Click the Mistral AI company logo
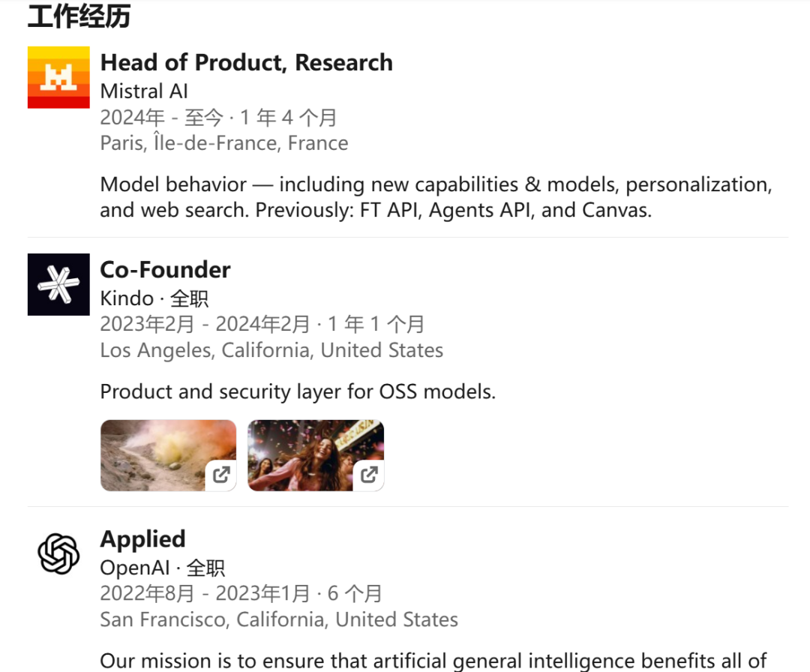 coord(58,77)
